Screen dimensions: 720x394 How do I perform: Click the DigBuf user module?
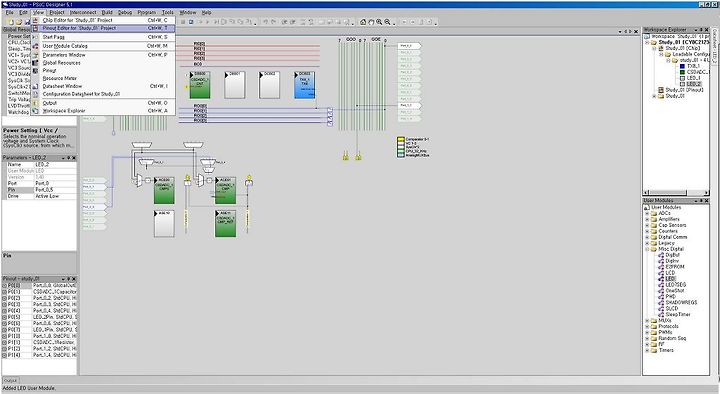click(672, 255)
